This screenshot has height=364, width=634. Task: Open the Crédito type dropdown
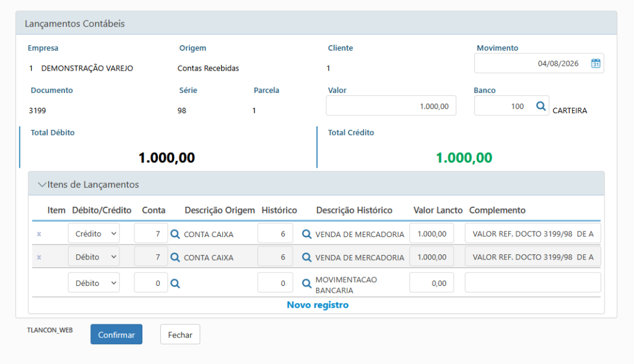(94, 233)
